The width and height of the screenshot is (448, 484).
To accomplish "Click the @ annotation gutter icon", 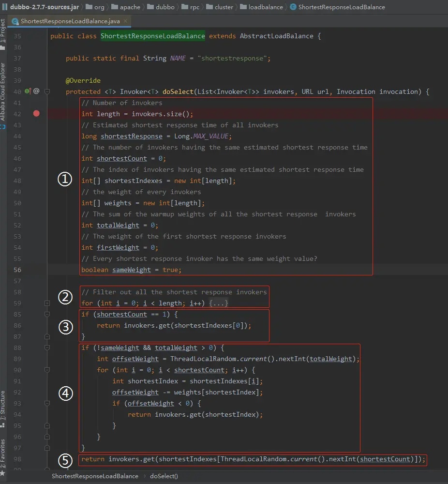I will click(36, 91).
